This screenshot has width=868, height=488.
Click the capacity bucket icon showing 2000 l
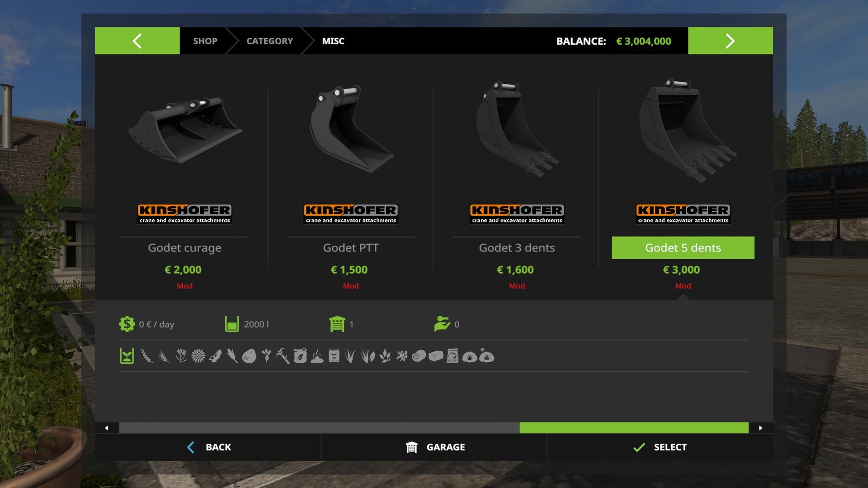231,324
